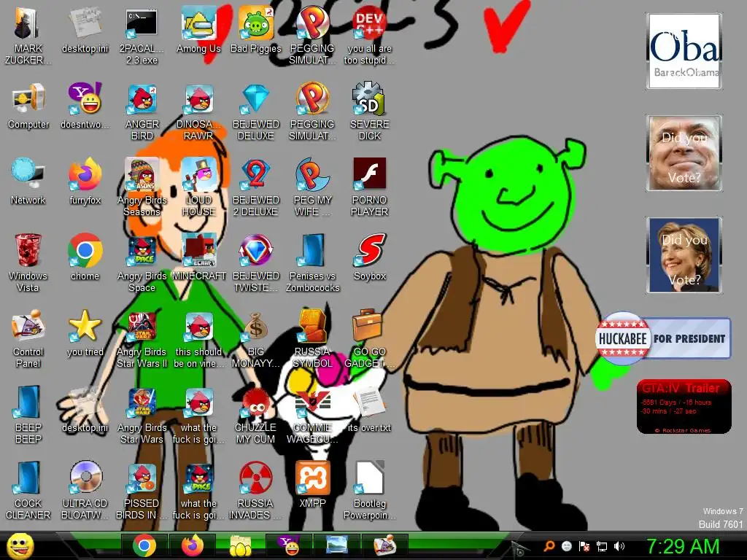The height and width of the screenshot is (560, 747).
Task: Open the GTA:IV Trailer countdown gadget
Action: point(684,406)
